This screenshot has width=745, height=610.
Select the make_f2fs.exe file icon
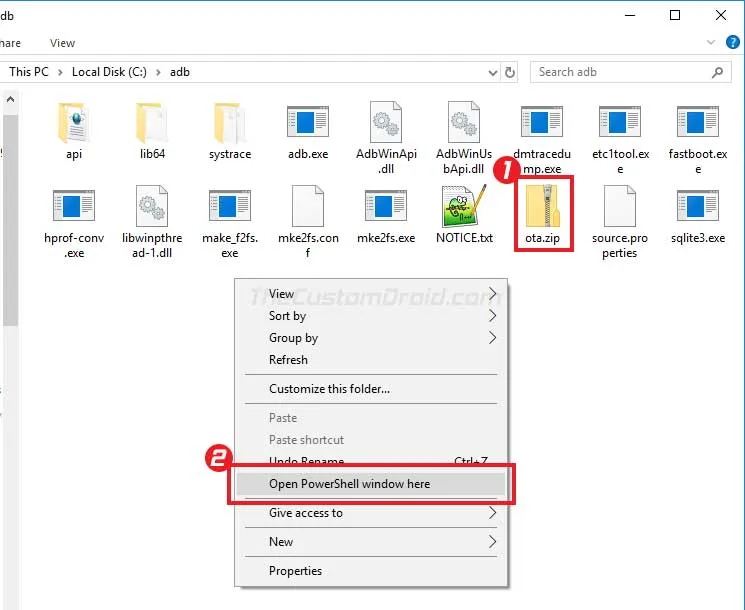(230, 205)
